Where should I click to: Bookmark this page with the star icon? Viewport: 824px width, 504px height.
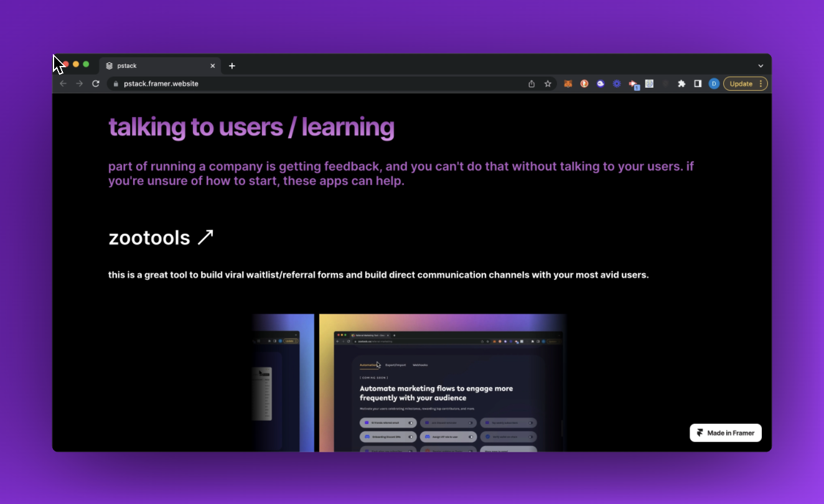tap(548, 83)
